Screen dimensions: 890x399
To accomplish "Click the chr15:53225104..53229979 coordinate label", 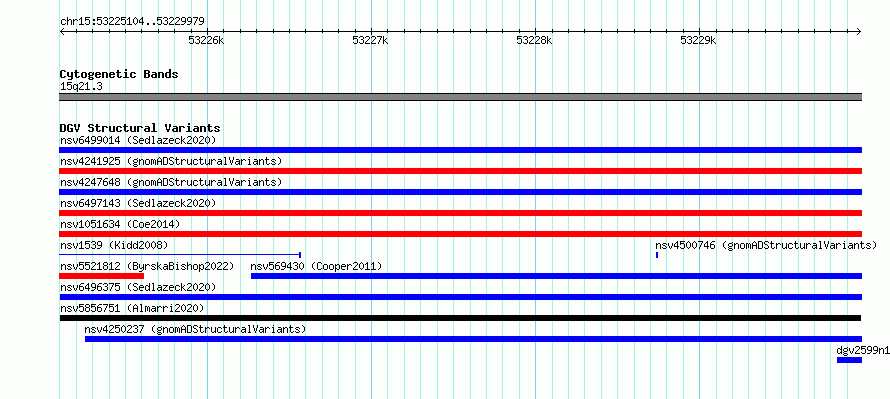I will tap(132, 22).
